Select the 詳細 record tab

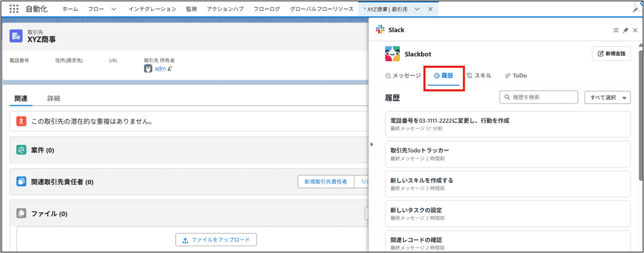pyautogui.click(x=54, y=99)
